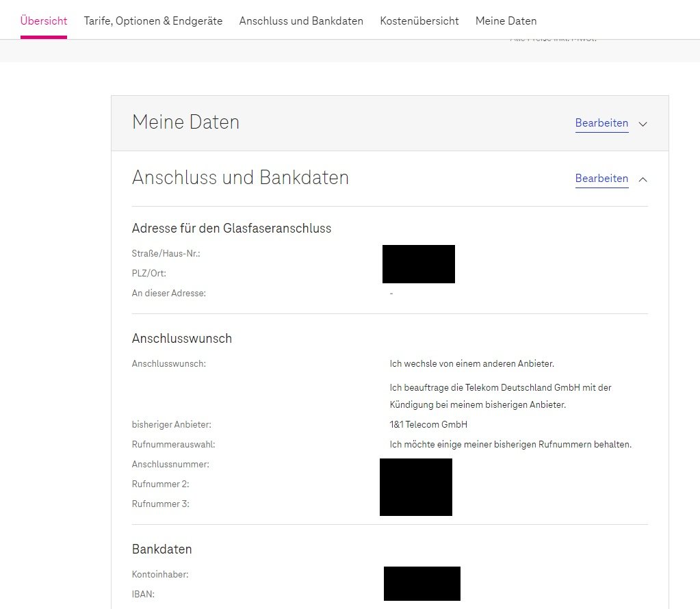Viewport: 700px width, 609px height.
Task: Click heading Adresse für den Glasfaseranschluss
Action: (x=231, y=228)
